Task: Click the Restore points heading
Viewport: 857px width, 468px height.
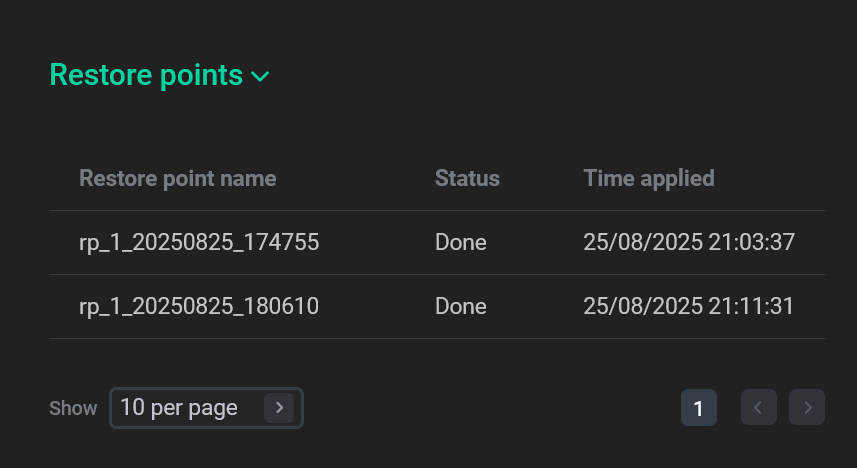Action: click(x=146, y=75)
